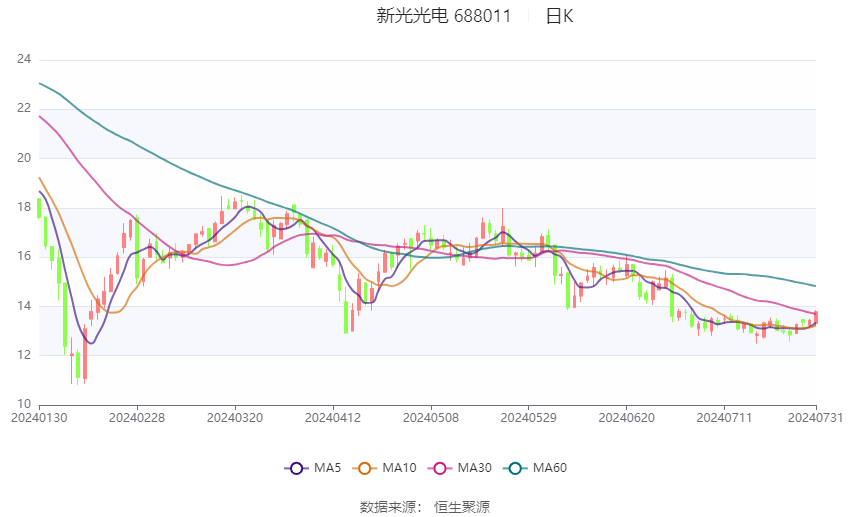Click the 20240731 final date label
The image size is (850, 517).
[816, 417]
